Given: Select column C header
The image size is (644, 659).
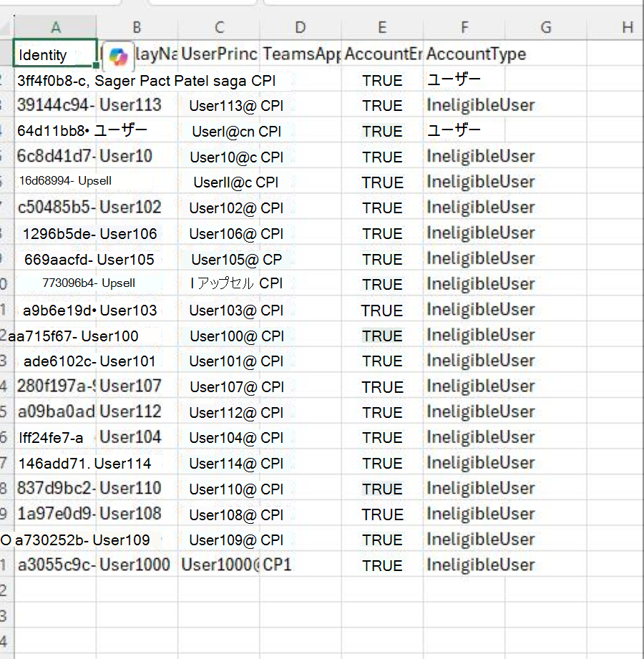Looking at the screenshot, I should [219, 27].
